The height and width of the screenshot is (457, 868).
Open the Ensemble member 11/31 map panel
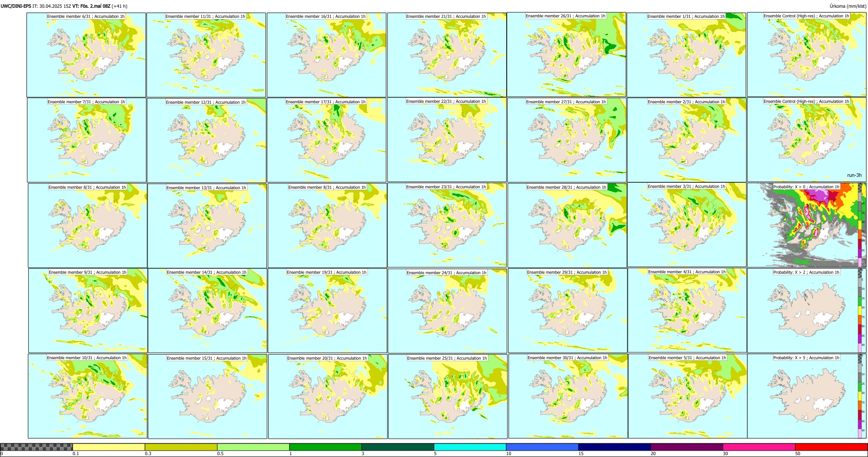pyautogui.click(x=206, y=55)
